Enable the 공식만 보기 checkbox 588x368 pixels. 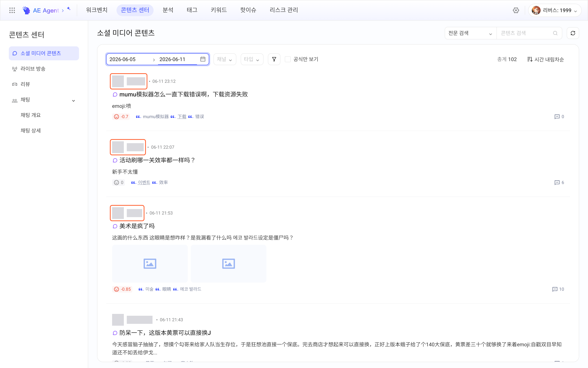tap(288, 59)
